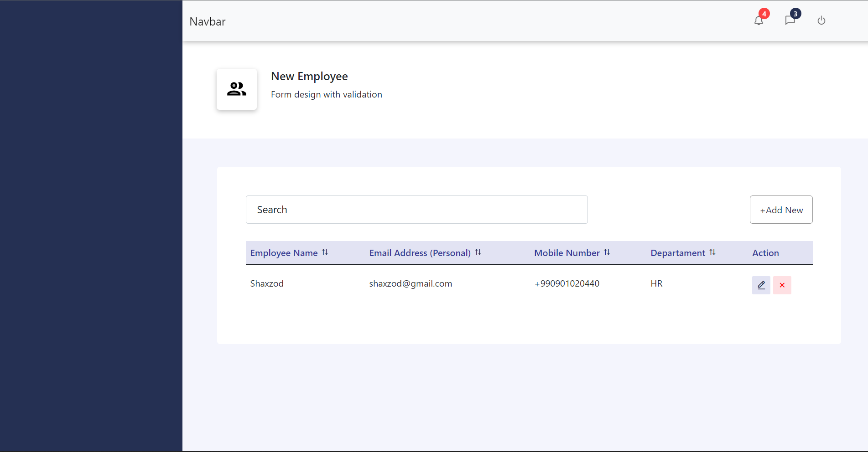Screen dimensions: 868x452
Task: Click the power logout icon
Action: 821,21
